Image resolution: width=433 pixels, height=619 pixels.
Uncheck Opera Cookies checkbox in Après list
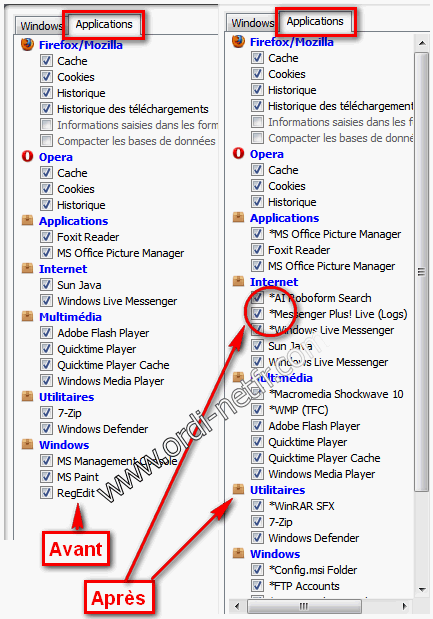[257, 186]
